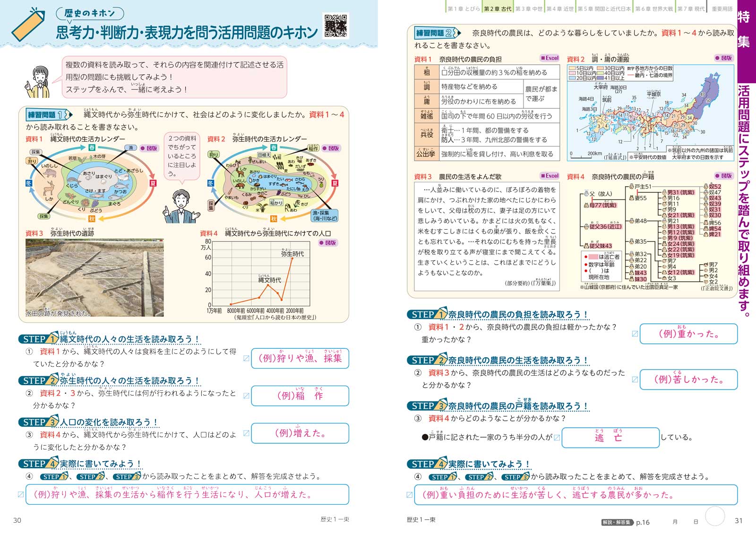Open the 重要用語 tab
The height and width of the screenshot is (534, 756).
coord(722,9)
